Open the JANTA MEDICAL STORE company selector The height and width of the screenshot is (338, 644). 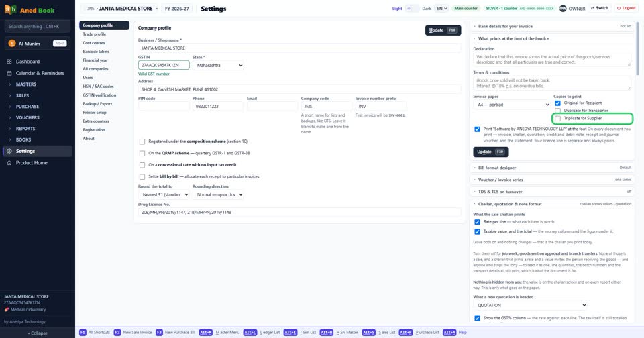tap(121, 8)
